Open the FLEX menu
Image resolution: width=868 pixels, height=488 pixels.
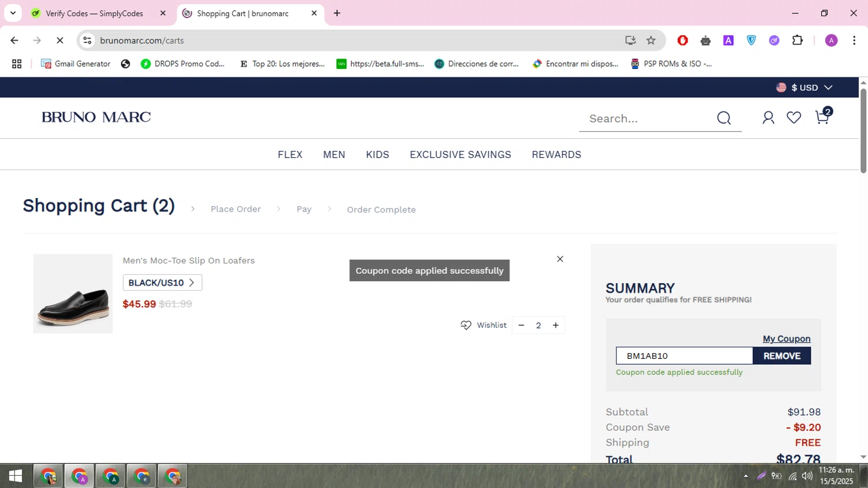point(290,155)
